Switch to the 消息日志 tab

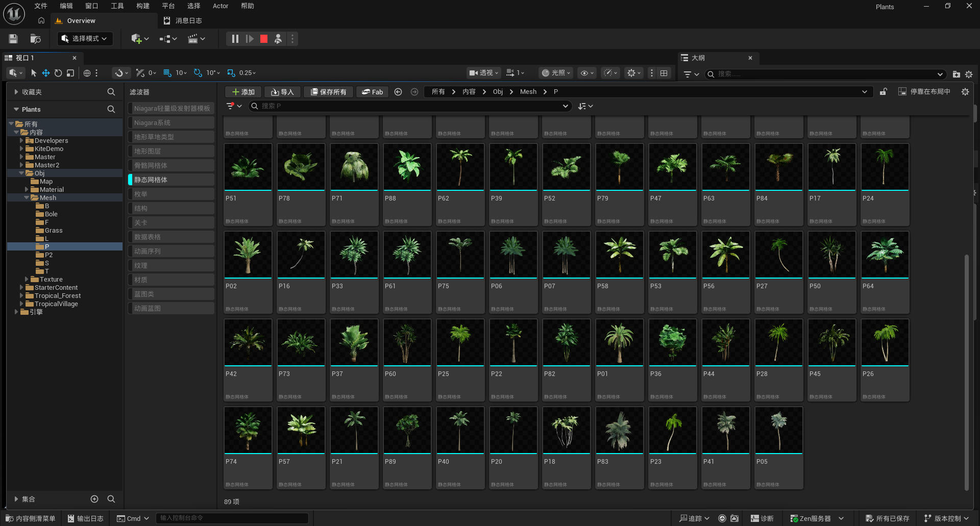click(188, 21)
